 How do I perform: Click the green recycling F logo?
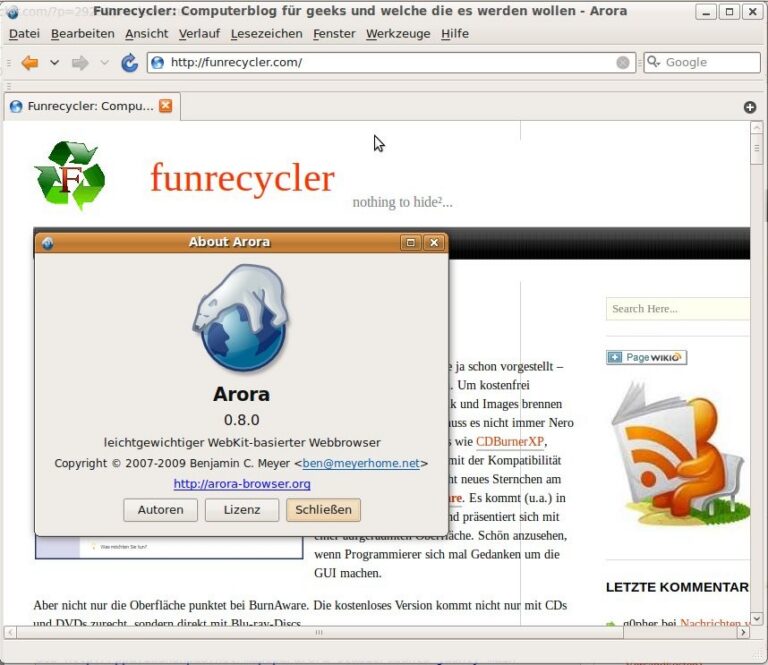coord(70,175)
